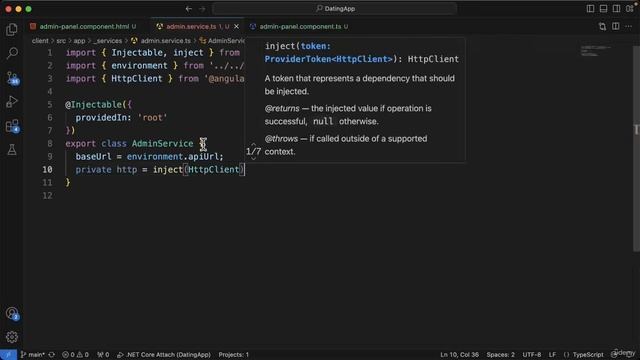This screenshot has height=360, width=640.
Task: Select .NET Core Attach (DatingApp) debug config
Action: [x=164, y=355]
